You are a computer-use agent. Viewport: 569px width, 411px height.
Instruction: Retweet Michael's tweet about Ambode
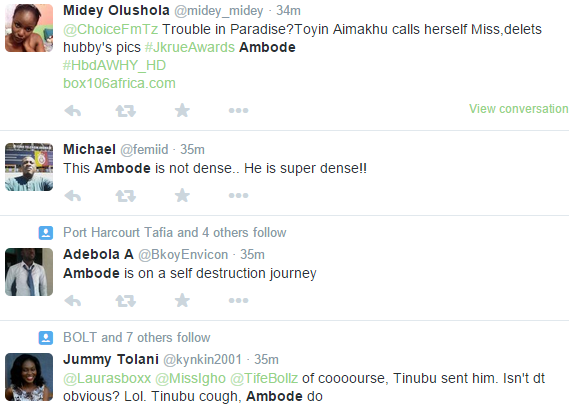pos(126,196)
